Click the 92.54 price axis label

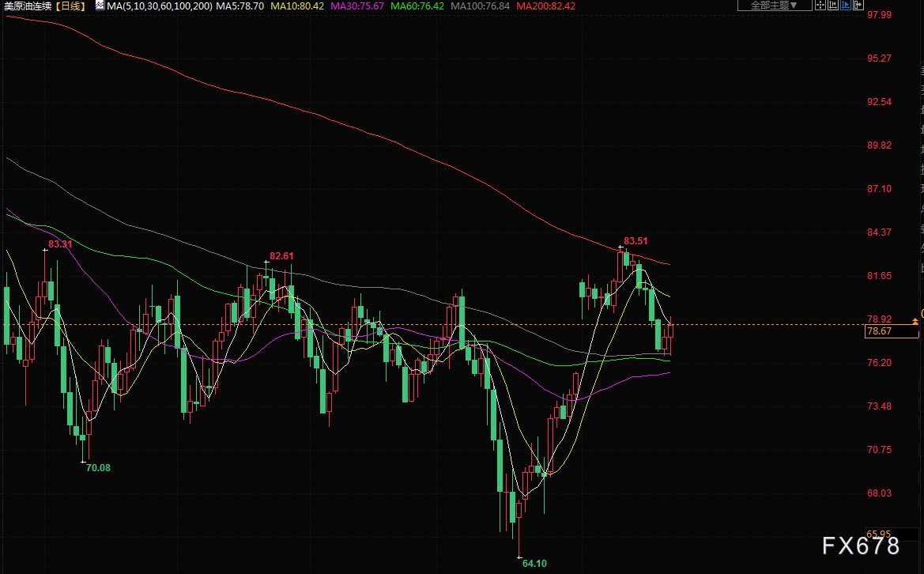click(x=879, y=102)
